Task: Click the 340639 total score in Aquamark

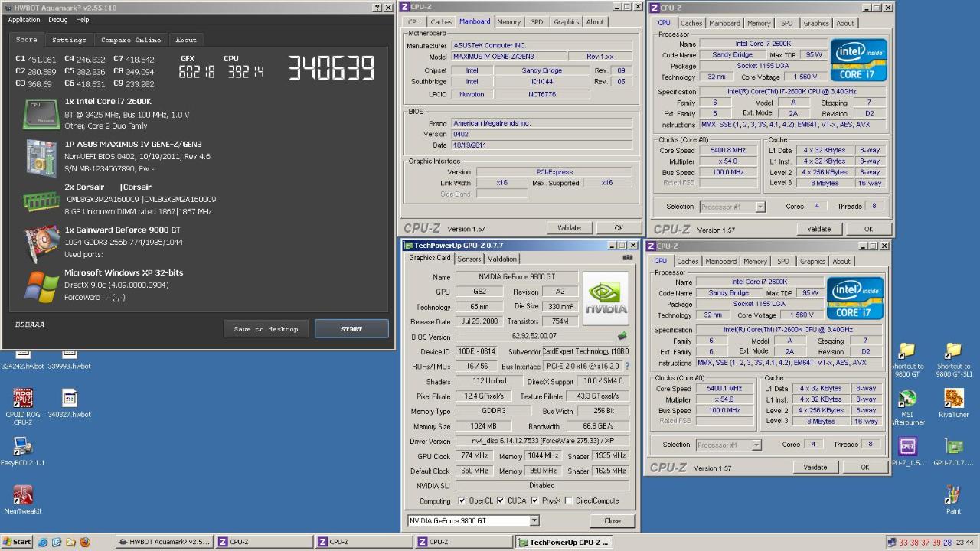Action: [332, 69]
